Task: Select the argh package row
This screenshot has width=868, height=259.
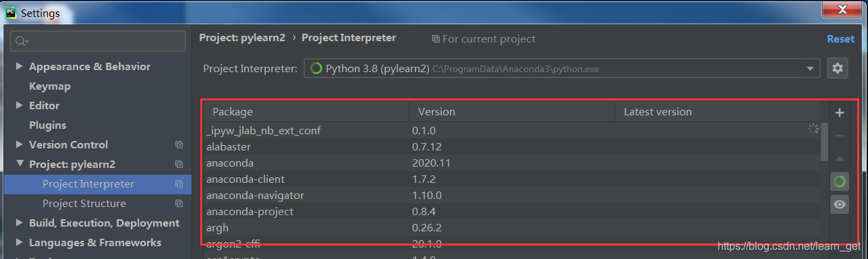Action: [x=511, y=227]
